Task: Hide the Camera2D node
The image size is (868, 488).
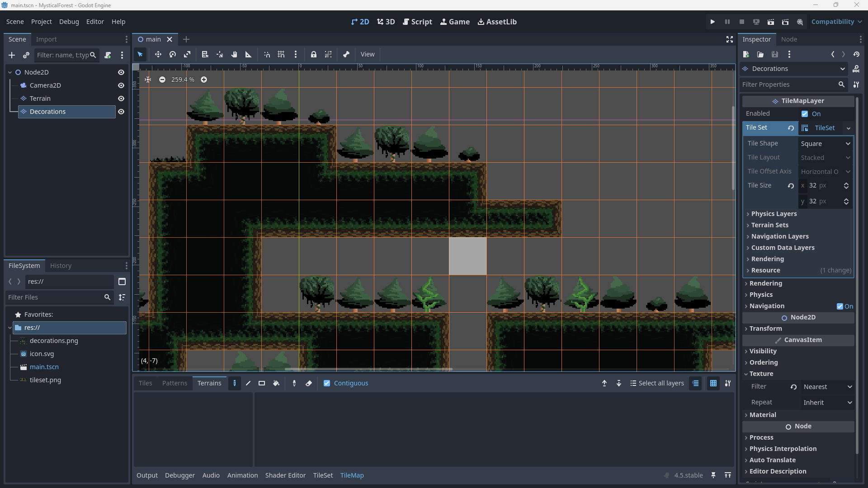Action: pyautogui.click(x=121, y=85)
